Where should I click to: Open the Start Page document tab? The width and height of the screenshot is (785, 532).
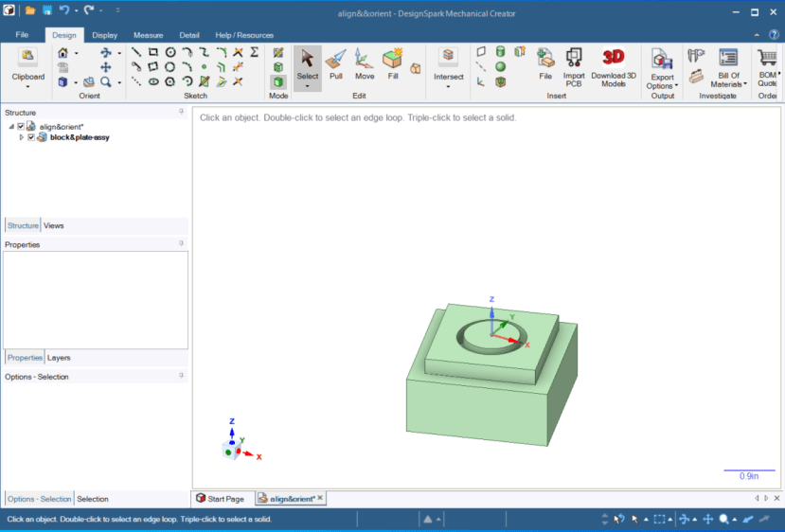pyautogui.click(x=220, y=499)
